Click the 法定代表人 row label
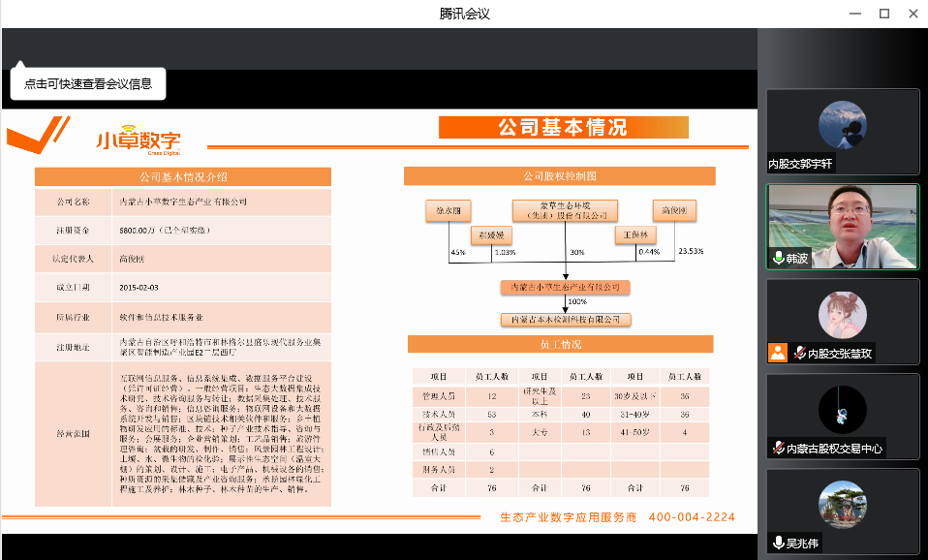 click(73, 259)
